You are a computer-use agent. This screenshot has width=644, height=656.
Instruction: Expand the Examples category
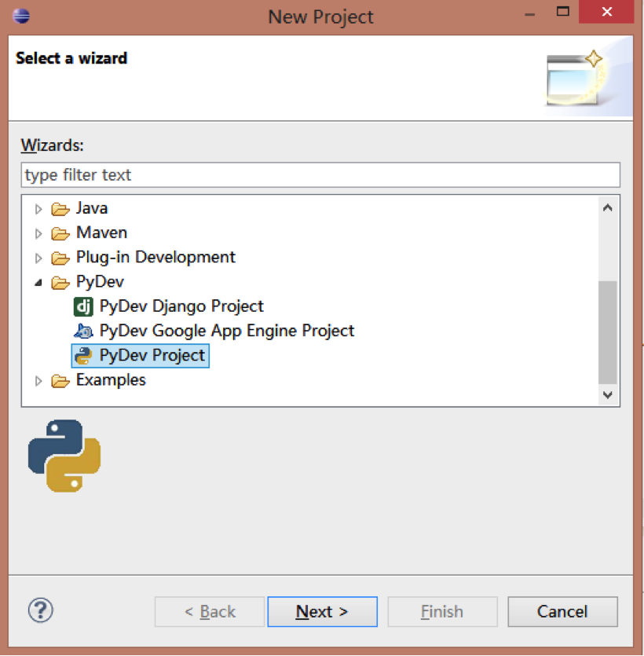38,381
